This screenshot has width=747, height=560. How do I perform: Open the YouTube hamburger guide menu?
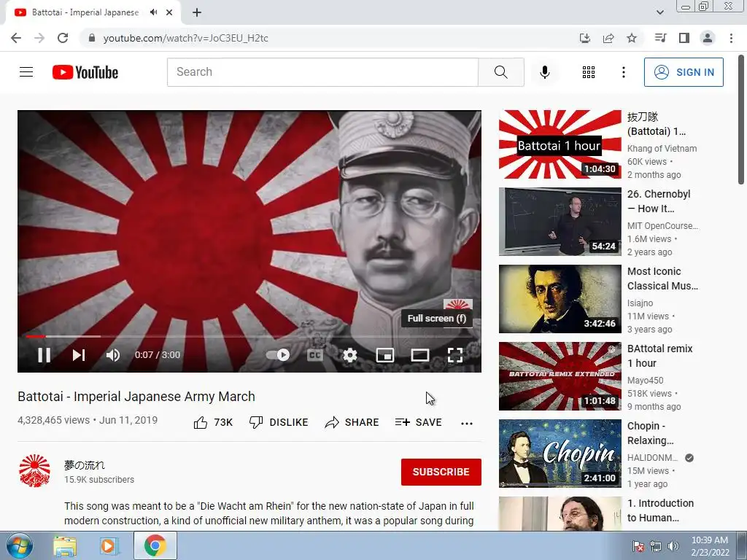[x=26, y=72]
